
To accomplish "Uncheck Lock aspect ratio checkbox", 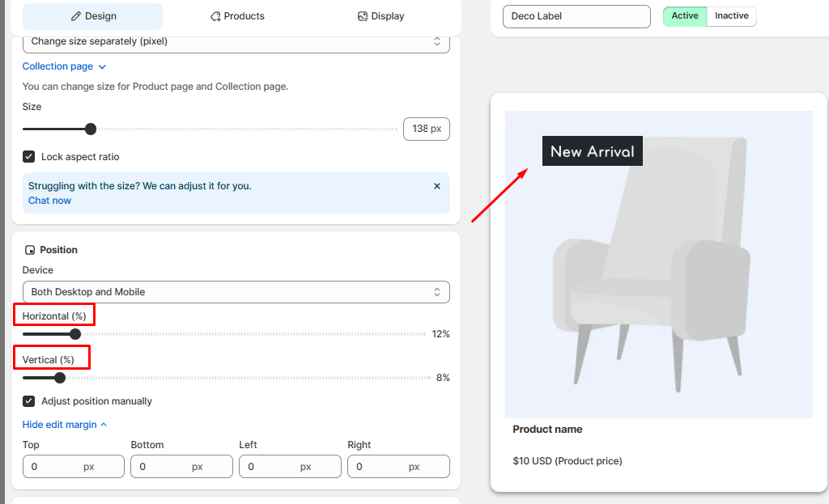I will coord(29,157).
